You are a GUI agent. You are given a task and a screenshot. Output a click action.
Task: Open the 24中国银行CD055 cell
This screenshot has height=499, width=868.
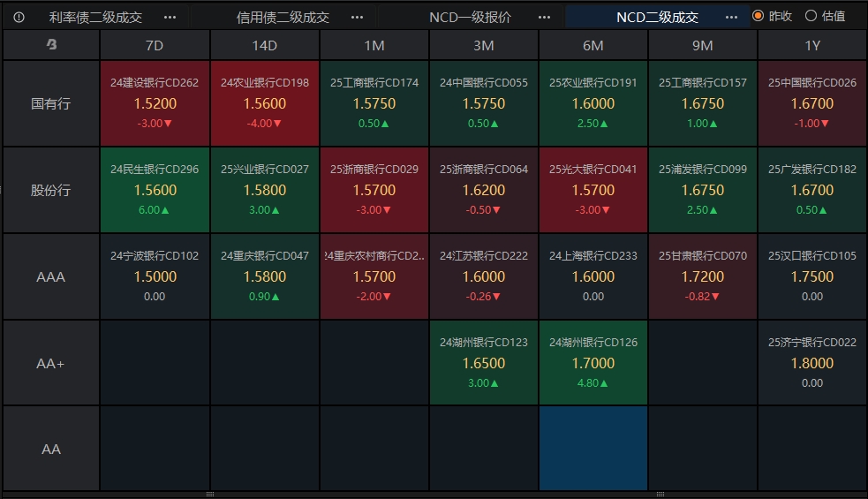[x=484, y=103]
